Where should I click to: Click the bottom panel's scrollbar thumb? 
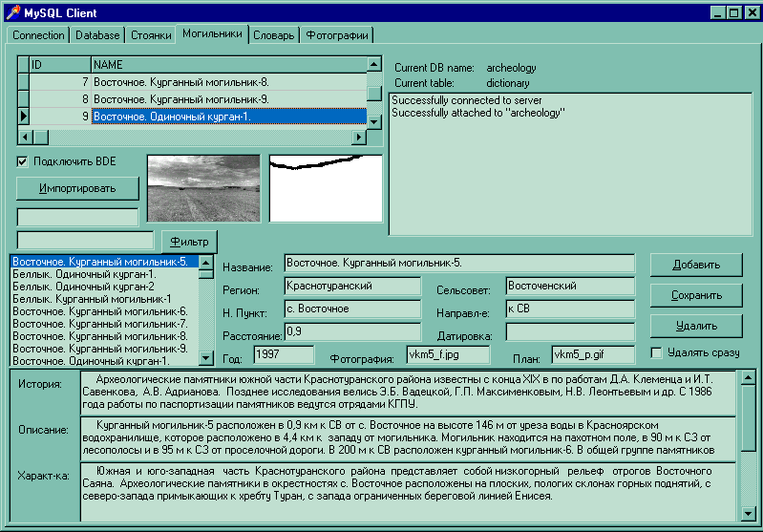[x=748, y=417]
